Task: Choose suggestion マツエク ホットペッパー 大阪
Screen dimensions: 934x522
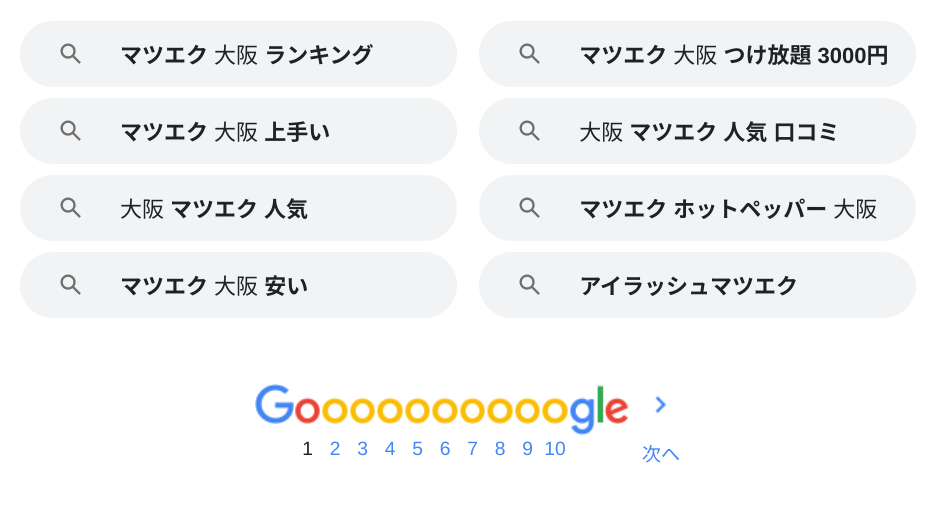Action: pyautogui.click(x=728, y=208)
